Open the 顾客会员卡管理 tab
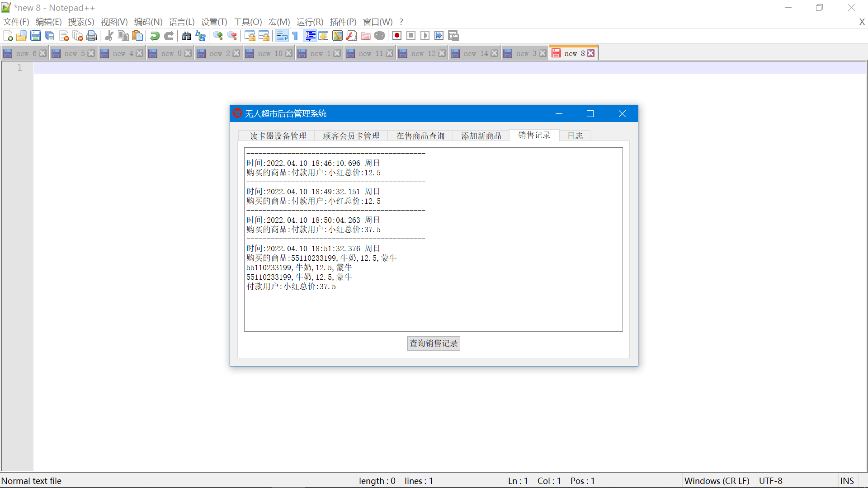The width and height of the screenshot is (868, 488). 351,136
